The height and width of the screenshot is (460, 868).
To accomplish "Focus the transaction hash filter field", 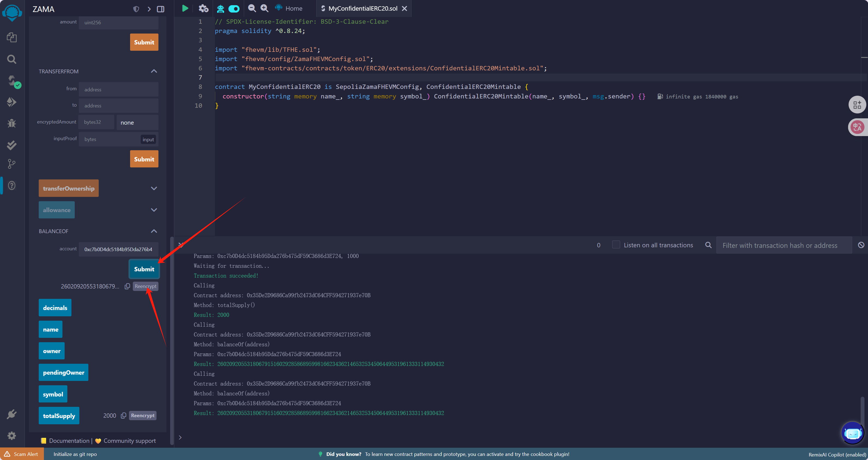I will pyautogui.click(x=784, y=245).
